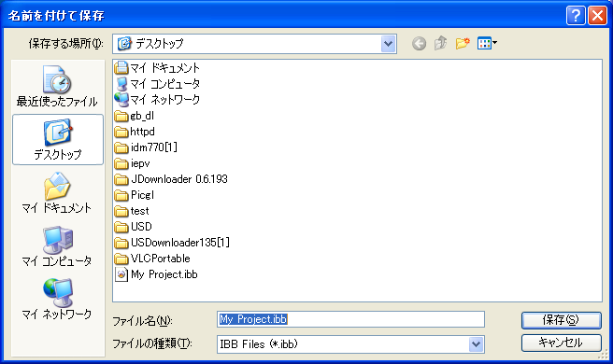The image size is (613, 364).
Task: Create a new folder icon
Action: pyautogui.click(x=463, y=43)
